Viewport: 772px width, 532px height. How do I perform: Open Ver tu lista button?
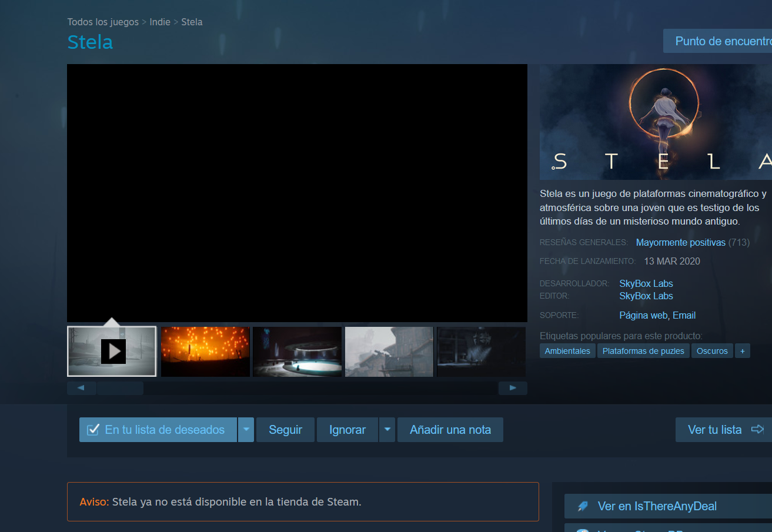pyautogui.click(x=724, y=430)
